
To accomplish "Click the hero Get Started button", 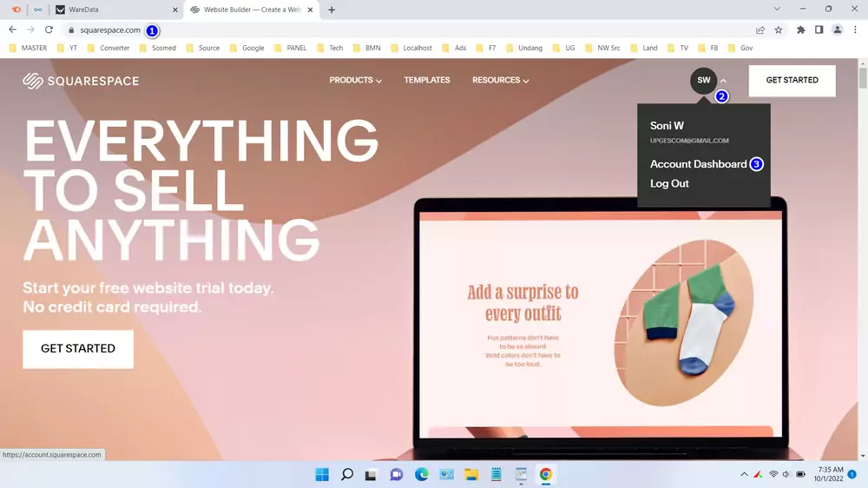I will 78,349.
